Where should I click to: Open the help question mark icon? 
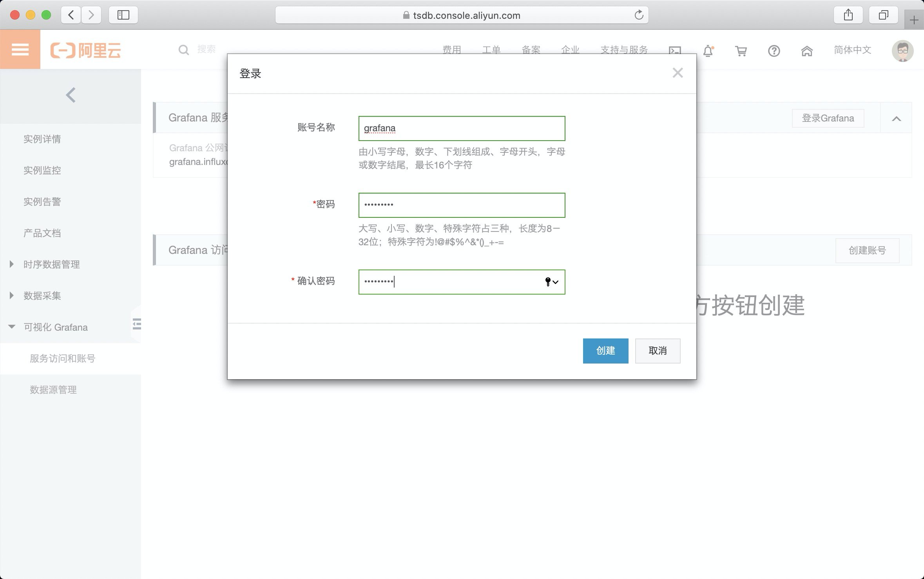[x=774, y=51]
